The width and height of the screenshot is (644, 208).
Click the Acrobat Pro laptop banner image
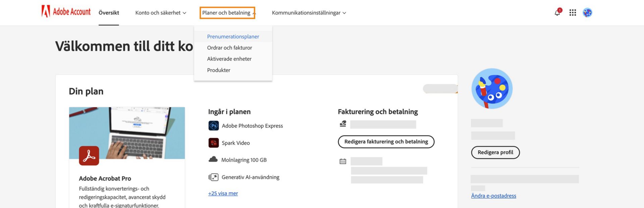pyautogui.click(x=127, y=133)
